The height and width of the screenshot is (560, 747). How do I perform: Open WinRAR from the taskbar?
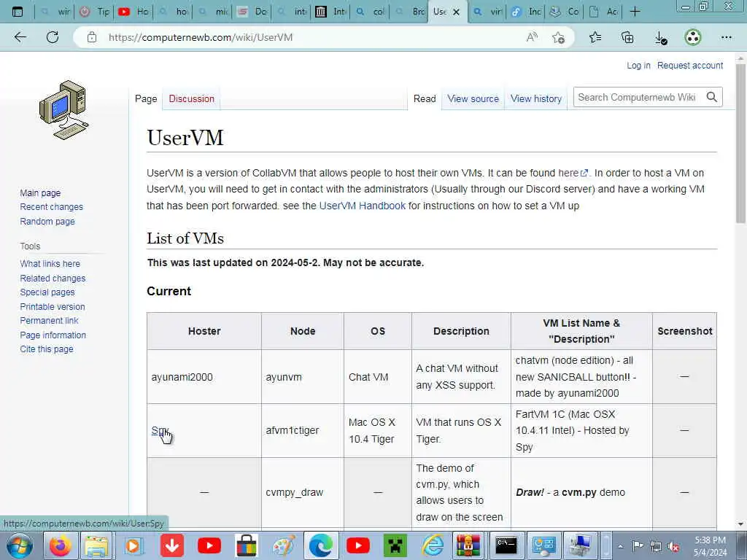point(469,545)
